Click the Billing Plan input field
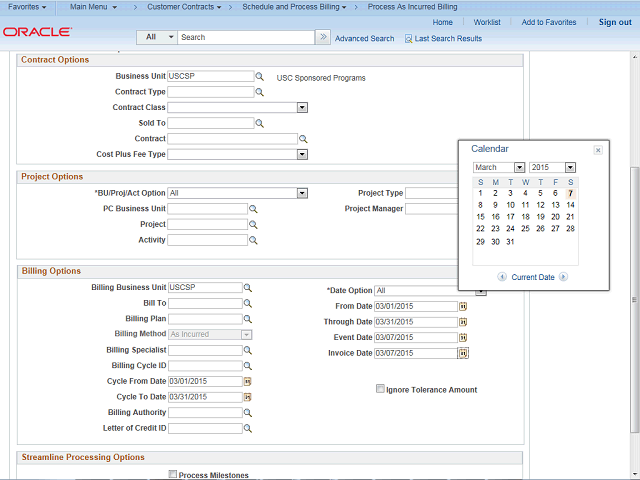Image resolution: width=640 pixels, height=480 pixels. click(x=205, y=319)
